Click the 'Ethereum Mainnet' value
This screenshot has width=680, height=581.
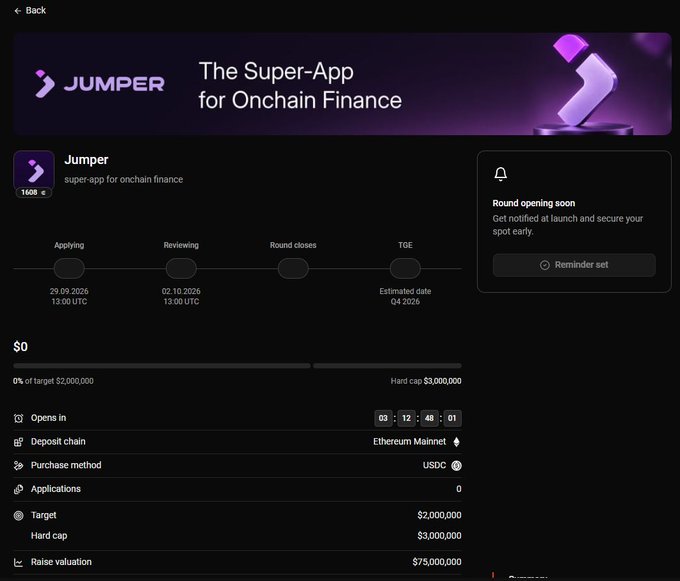click(409, 441)
